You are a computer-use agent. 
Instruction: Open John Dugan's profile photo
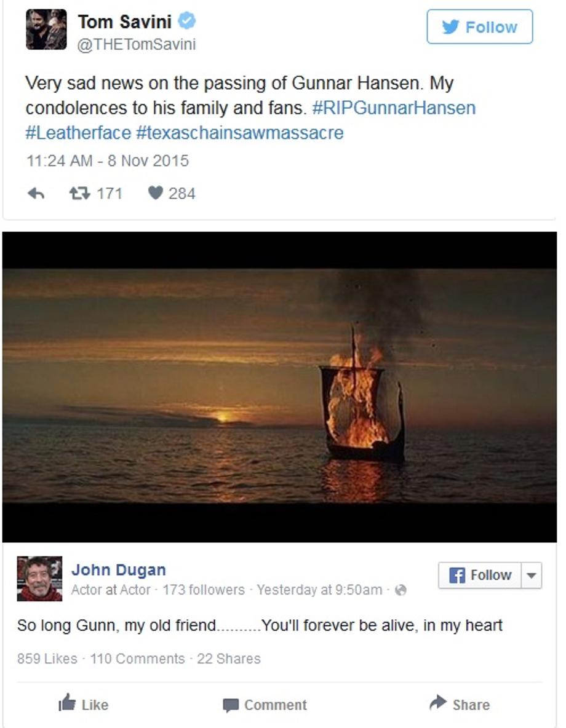click(x=39, y=579)
